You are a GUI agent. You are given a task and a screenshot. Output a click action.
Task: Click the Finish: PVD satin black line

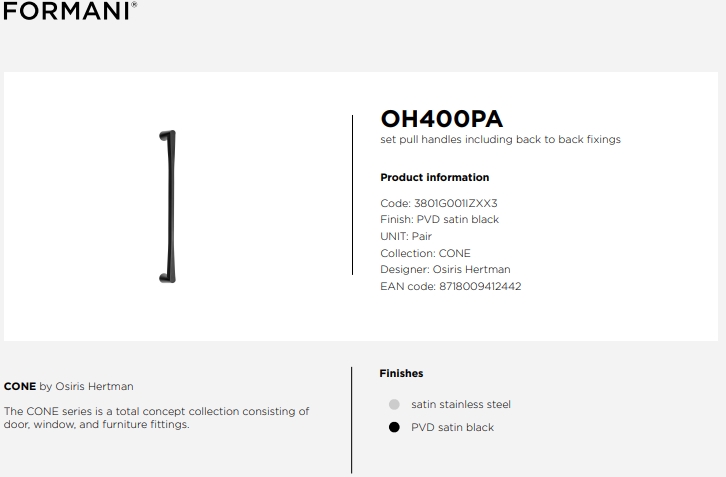coord(439,220)
